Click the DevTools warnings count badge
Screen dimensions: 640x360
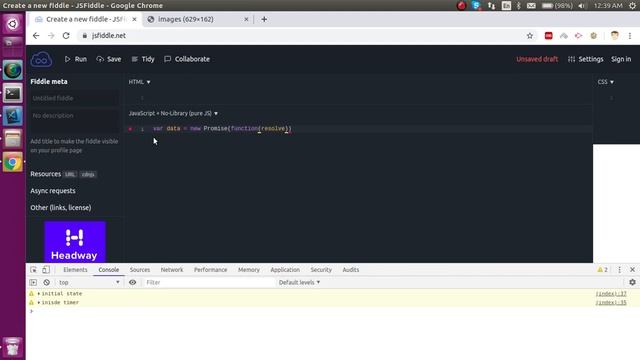pos(602,270)
